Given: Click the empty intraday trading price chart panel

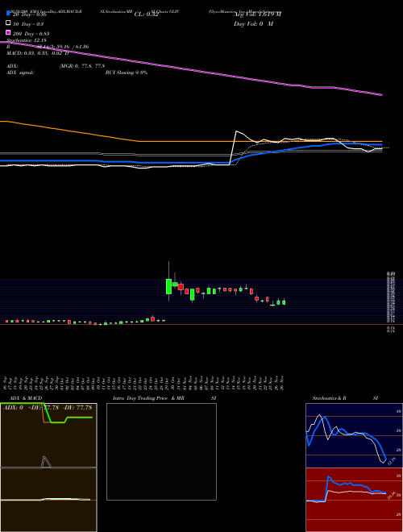Looking at the screenshot, I should pyautogui.click(x=161, y=451).
